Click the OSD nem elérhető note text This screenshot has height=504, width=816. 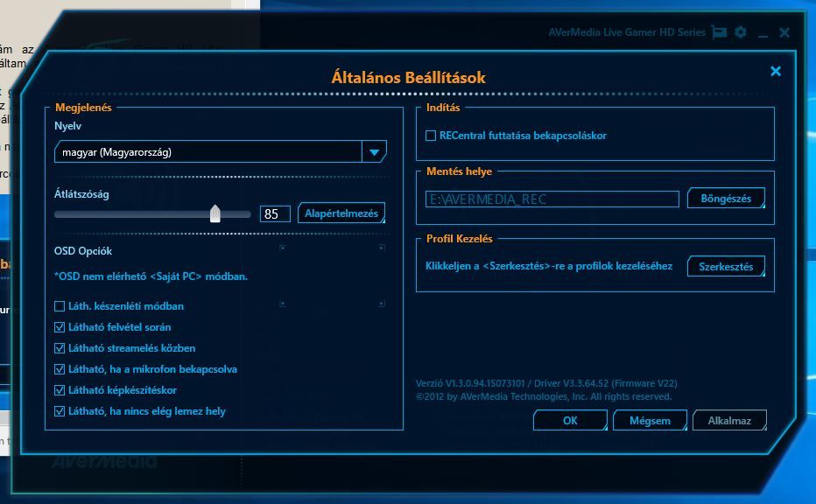(x=151, y=276)
